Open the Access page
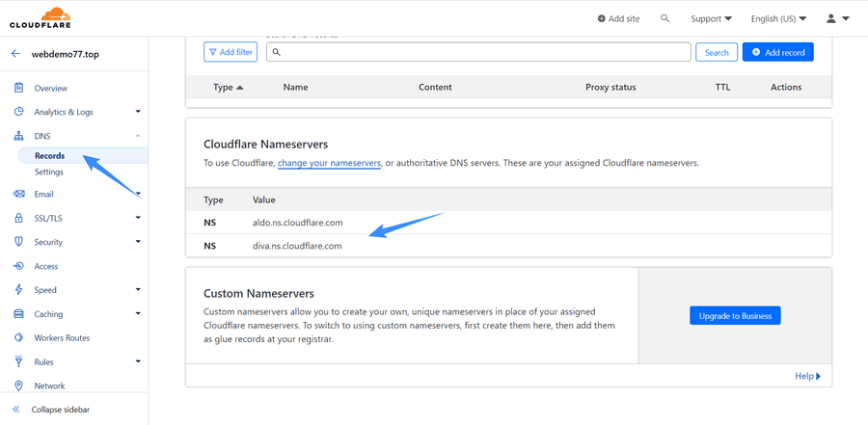The image size is (868, 425). (x=46, y=266)
